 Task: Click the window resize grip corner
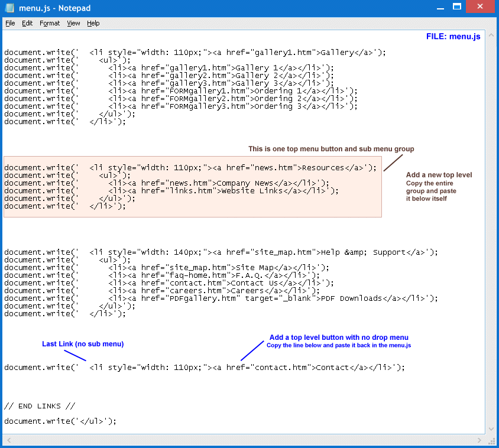tap(491, 440)
